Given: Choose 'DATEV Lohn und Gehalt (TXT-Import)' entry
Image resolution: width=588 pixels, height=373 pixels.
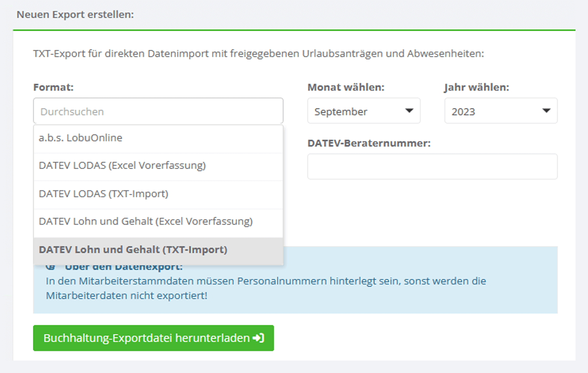Looking at the screenshot, I should [x=158, y=250].
